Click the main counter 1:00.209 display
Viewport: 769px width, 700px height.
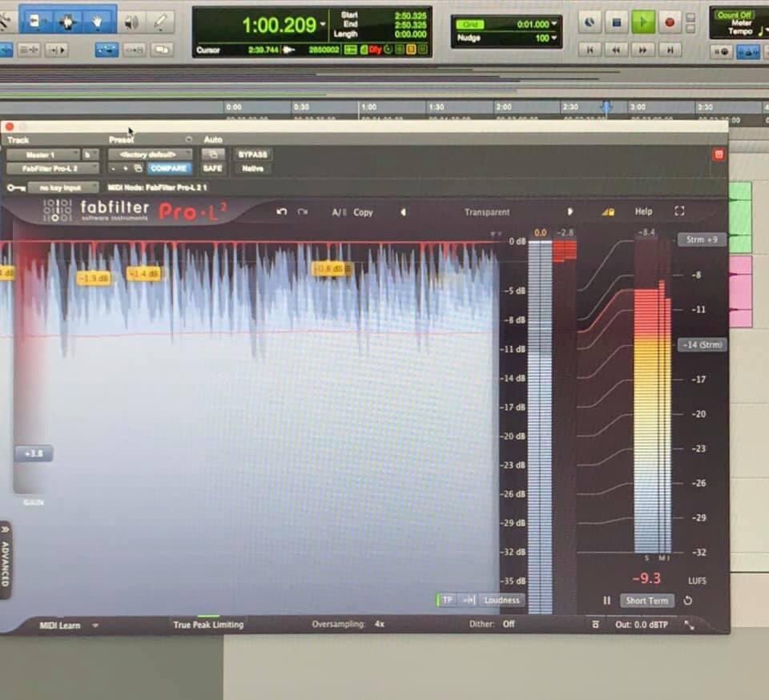[279, 25]
